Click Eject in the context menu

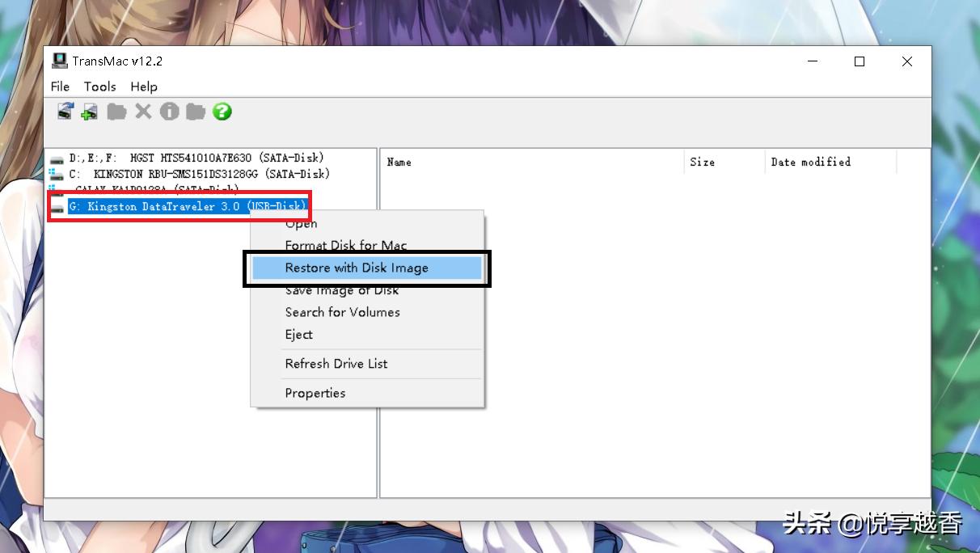pyautogui.click(x=298, y=334)
